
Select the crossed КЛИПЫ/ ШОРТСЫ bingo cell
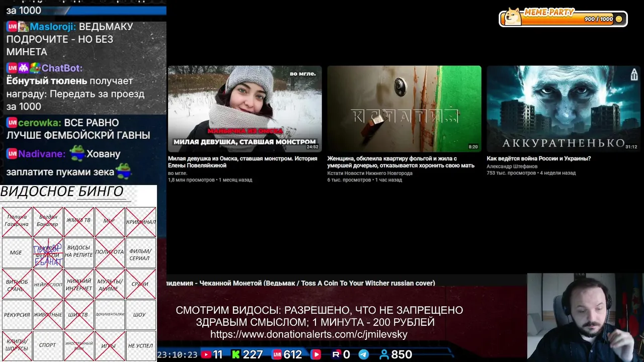[17, 345]
